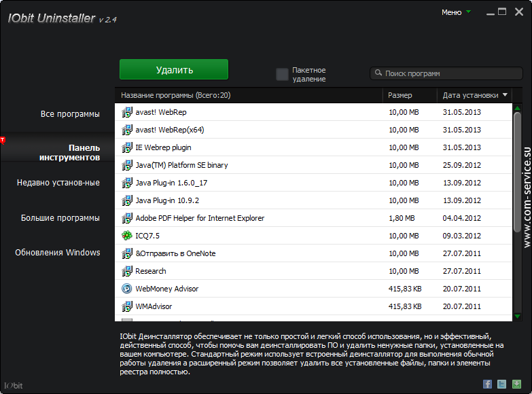Select the ICQ7.5 entry name

pyautogui.click(x=147, y=236)
